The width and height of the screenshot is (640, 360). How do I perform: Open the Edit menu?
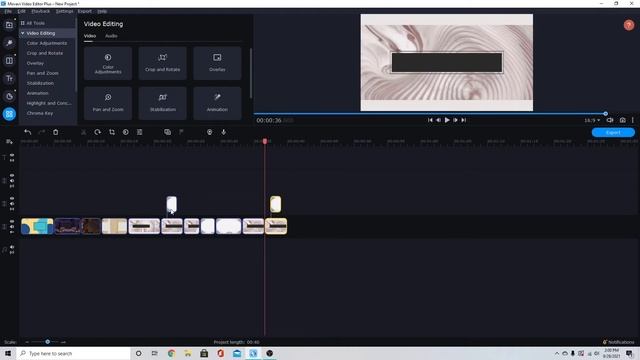coord(22,11)
